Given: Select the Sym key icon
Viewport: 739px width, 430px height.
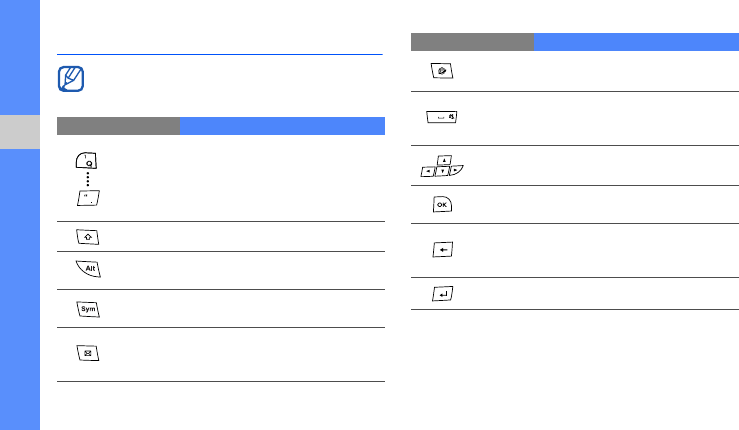Looking at the screenshot, I should pyautogui.click(x=86, y=307).
